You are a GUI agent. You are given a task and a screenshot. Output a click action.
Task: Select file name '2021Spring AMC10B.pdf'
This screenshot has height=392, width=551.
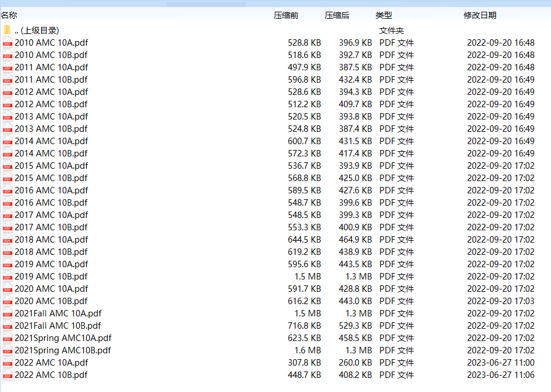pos(63,350)
